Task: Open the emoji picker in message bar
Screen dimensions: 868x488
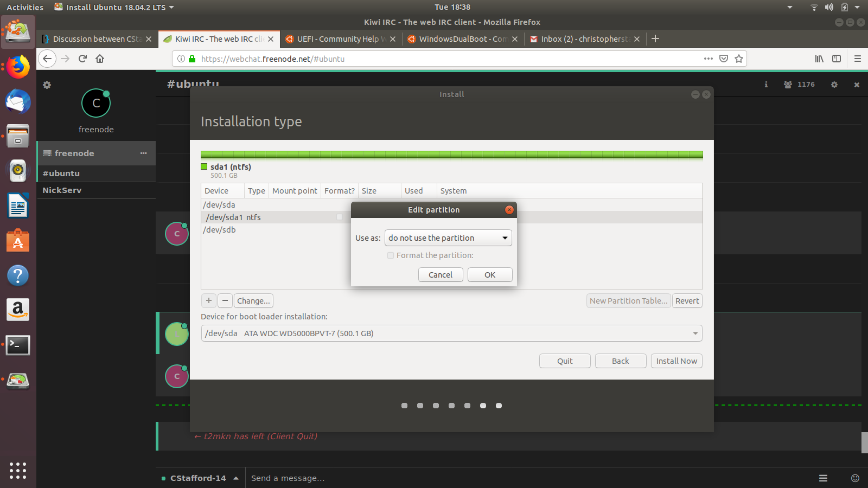Action: [x=856, y=478]
